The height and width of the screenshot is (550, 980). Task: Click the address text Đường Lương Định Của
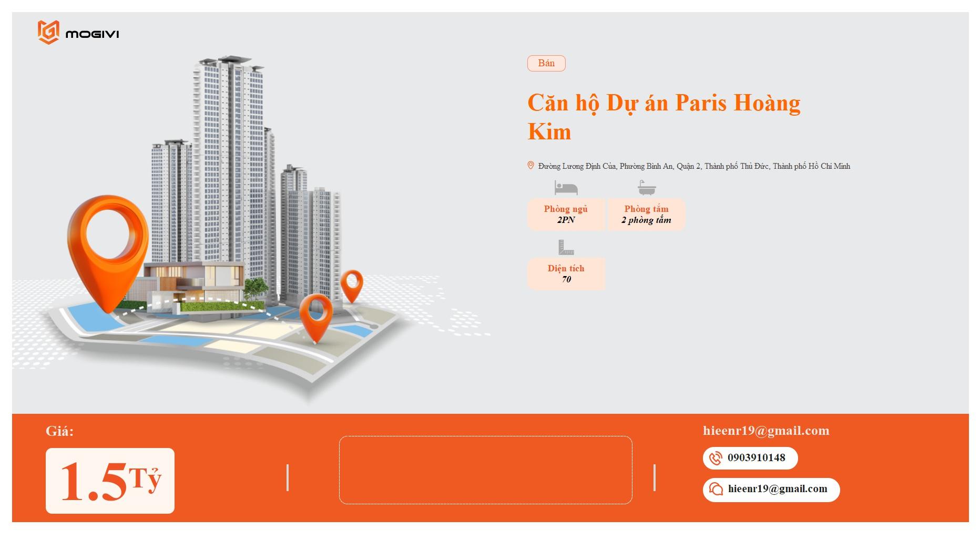pos(694,166)
